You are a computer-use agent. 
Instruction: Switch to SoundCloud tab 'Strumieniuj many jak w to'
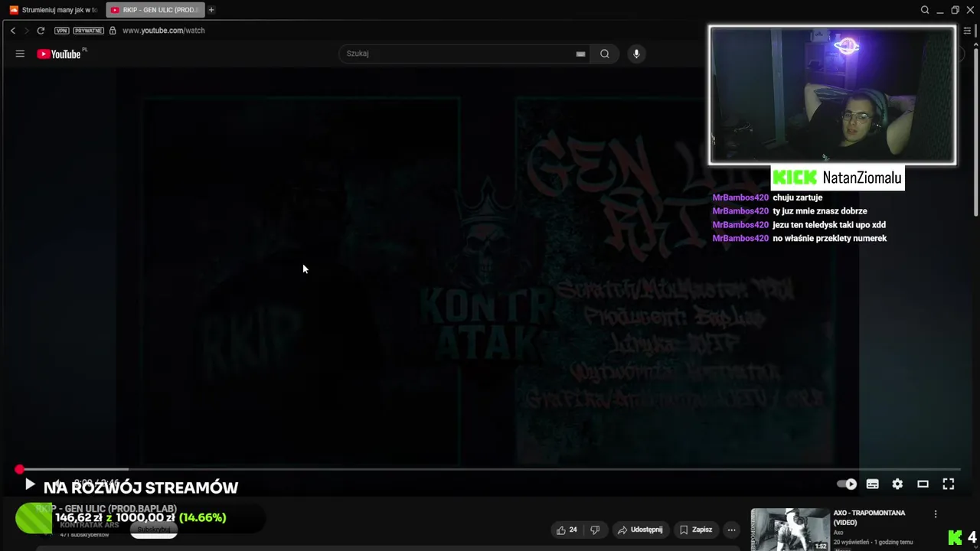tap(54, 10)
